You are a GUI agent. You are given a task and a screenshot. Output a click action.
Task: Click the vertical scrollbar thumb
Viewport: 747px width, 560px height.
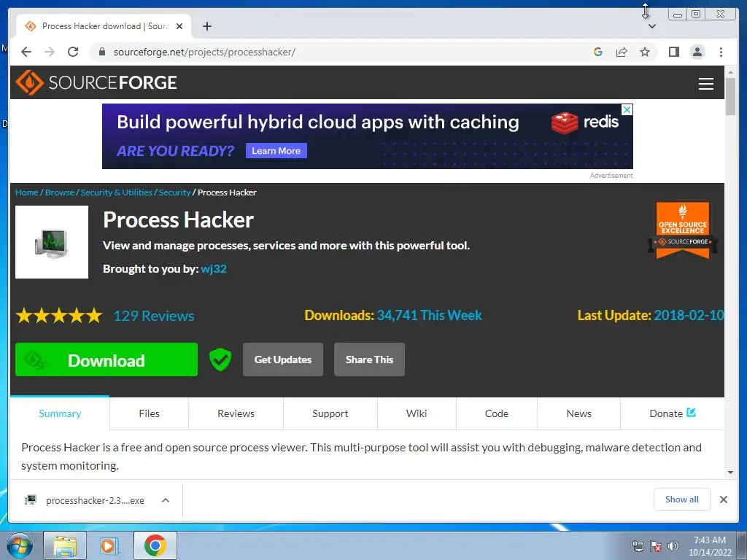click(730, 96)
